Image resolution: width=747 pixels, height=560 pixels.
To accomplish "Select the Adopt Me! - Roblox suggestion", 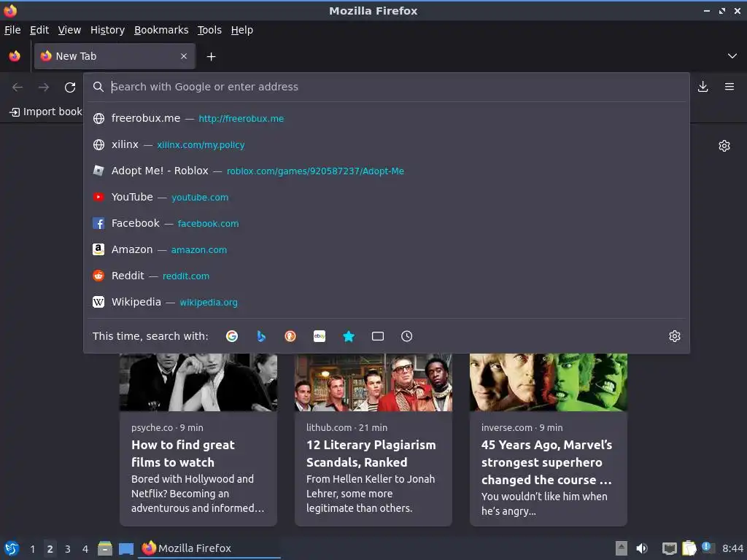I will (387, 171).
